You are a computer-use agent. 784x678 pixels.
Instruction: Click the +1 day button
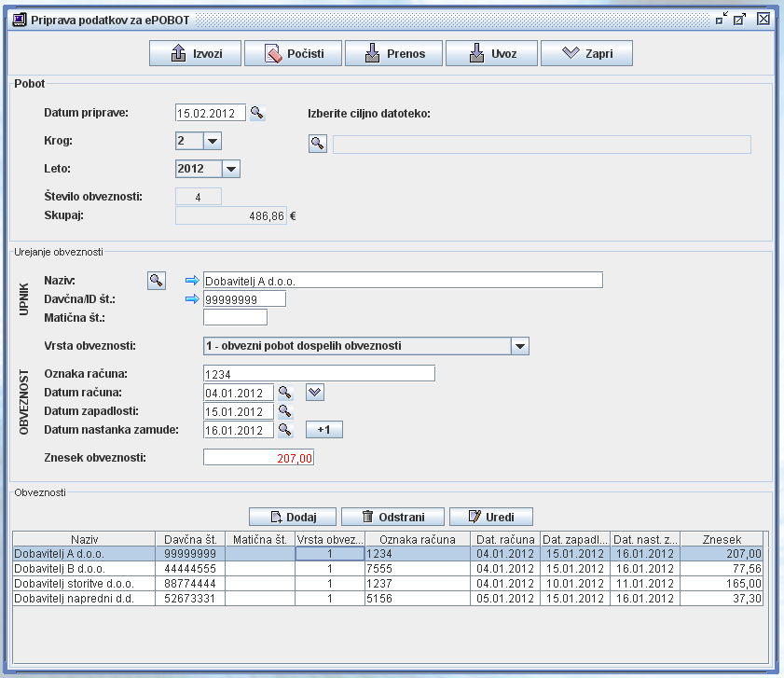click(324, 430)
